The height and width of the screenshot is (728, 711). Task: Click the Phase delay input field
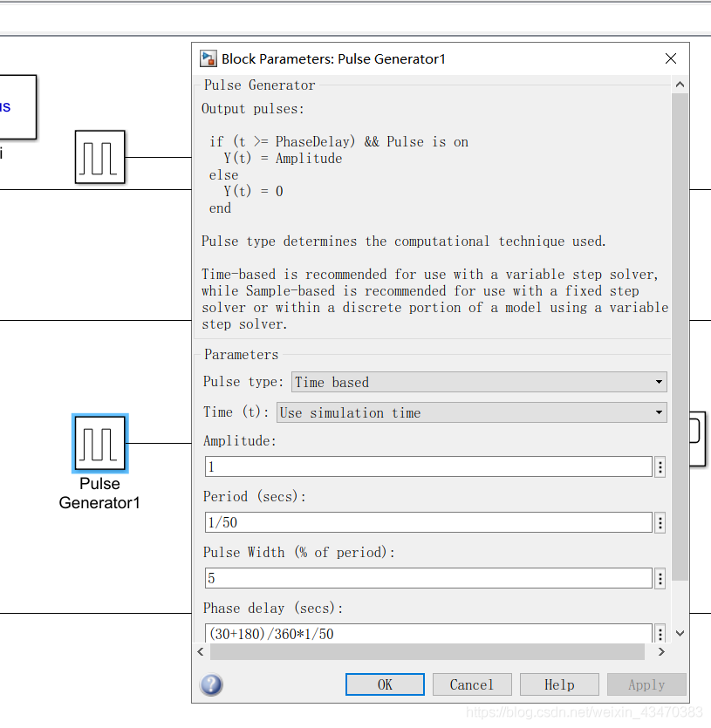pyautogui.click(x=428, y=633)
